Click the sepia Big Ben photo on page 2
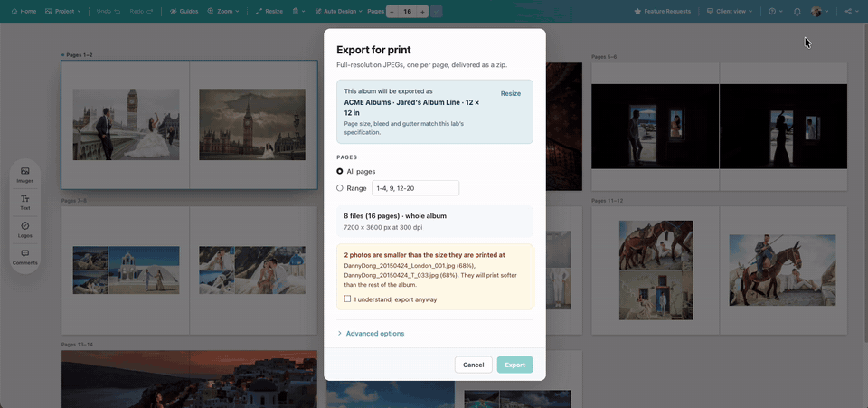Viewport: 868px width, 408px height. pos(252,125)
